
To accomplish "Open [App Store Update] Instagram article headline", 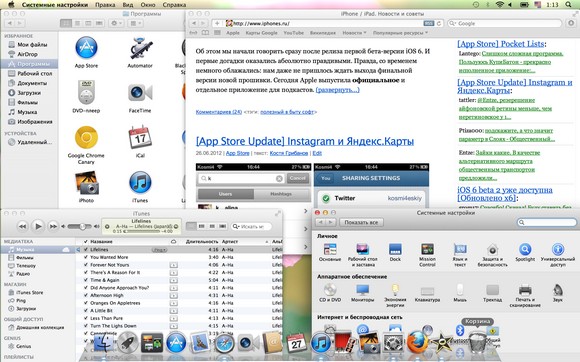I will pos(304,141).
